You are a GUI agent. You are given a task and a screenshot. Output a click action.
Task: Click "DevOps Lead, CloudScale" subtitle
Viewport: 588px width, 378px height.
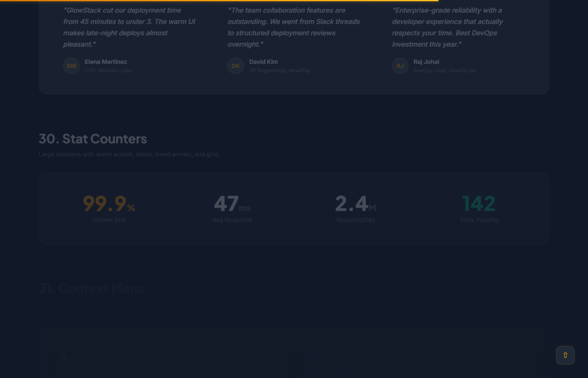tap(445, 71)
